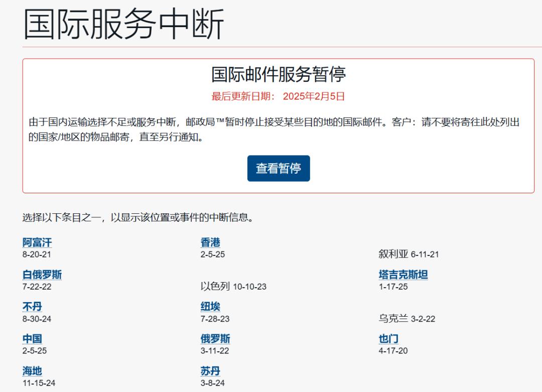The height and width of the screenshot is (392, 542).
Task: Click the 国际邮件服务暂停 alert title
Action: (x=279, y=75)
